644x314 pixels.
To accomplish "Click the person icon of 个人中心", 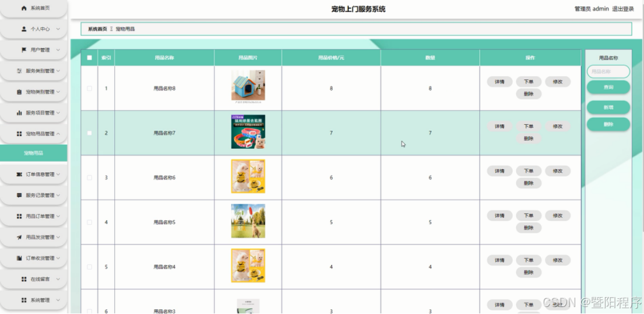I will 24,29.
